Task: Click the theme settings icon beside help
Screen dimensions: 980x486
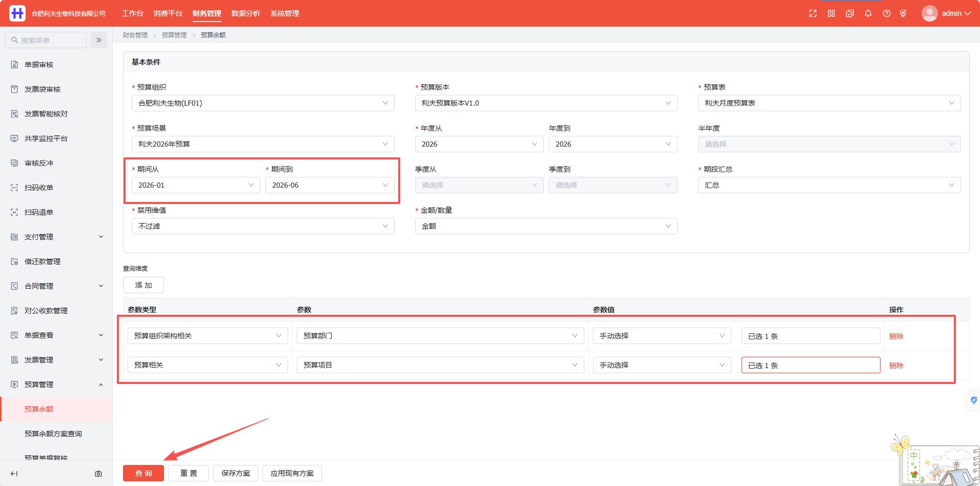Action: coord(903,13)
